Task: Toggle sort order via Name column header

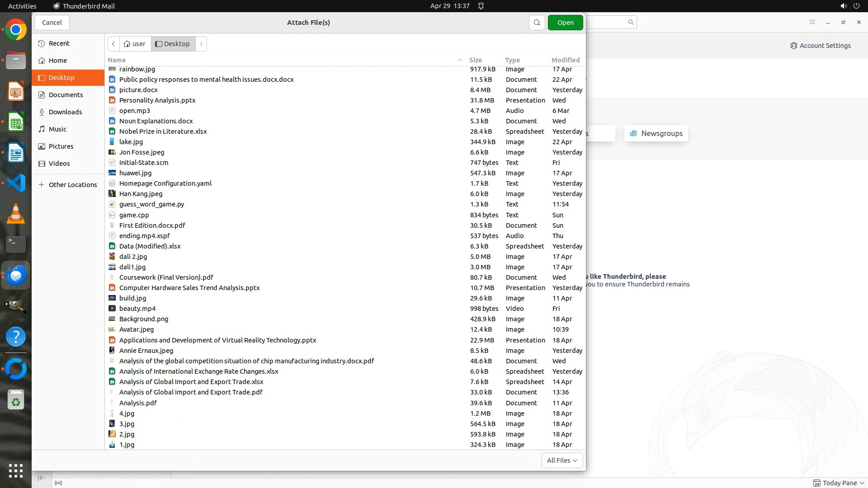Action: [117, 60]
